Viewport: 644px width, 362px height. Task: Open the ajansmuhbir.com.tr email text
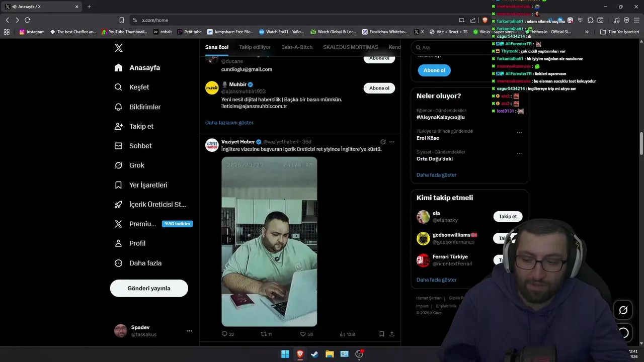[254, 106]
